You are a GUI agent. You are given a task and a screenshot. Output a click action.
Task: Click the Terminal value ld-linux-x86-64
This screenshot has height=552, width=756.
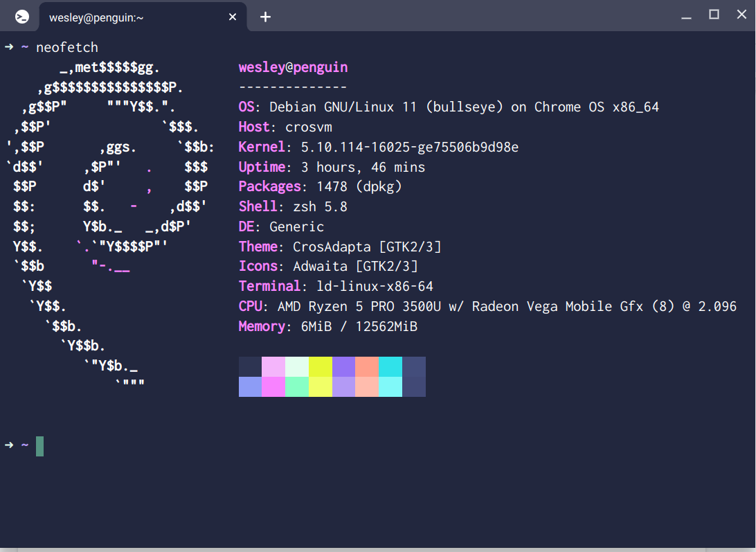(x=375, y=287)
